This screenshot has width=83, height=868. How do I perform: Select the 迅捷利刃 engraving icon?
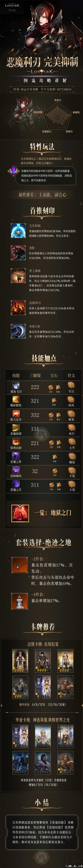pyautogui.click(x=18, y=307)
